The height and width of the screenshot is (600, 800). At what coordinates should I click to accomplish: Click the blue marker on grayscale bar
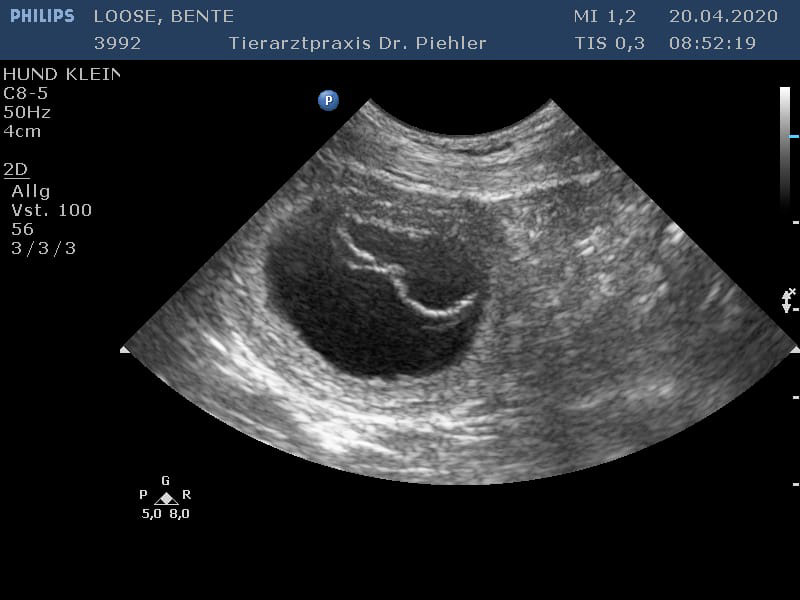794,136
